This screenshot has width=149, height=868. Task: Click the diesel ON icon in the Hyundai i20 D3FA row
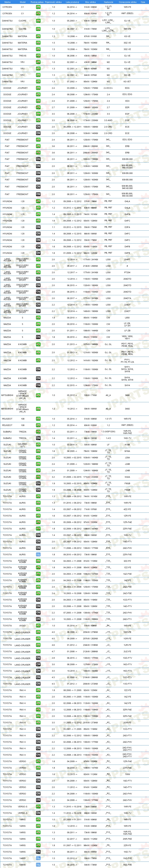[38, 227]
